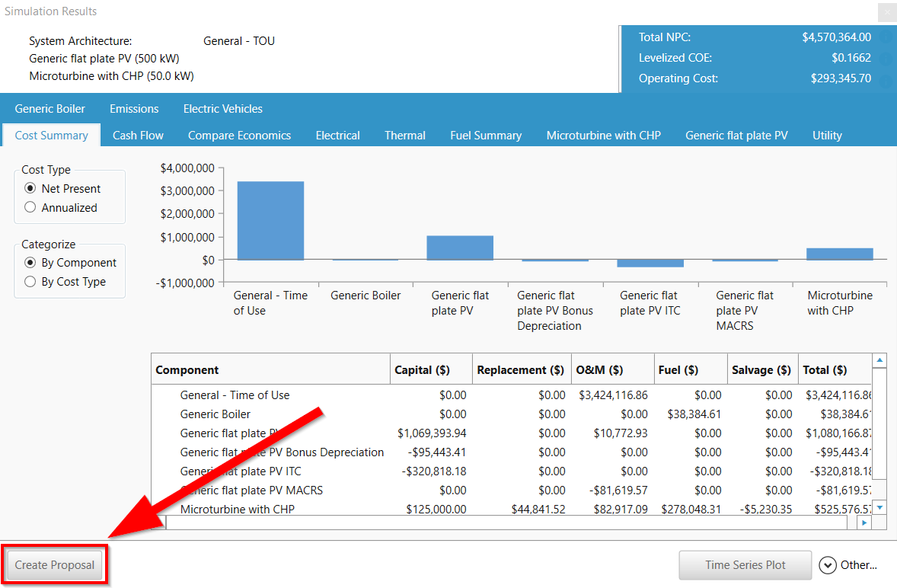Switch to the Cash Flow tab
Image resolution: width=897 pixels, height=588 pixels.
[138, 136]
